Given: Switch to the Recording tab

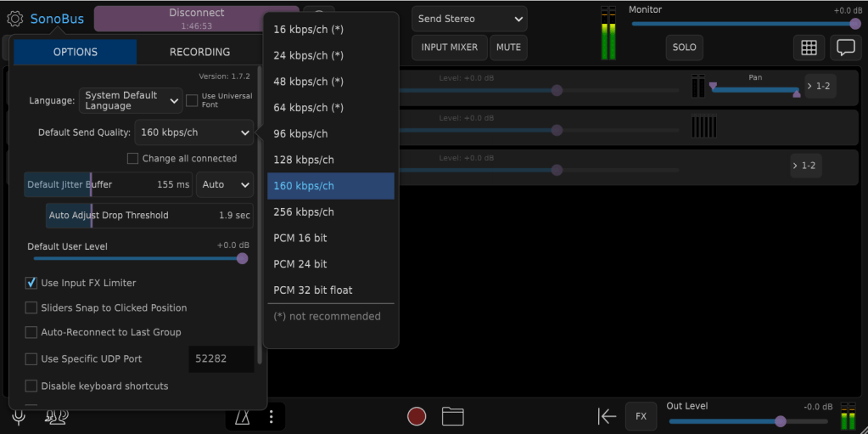Looking at the screenshot, I should [199, 52].
